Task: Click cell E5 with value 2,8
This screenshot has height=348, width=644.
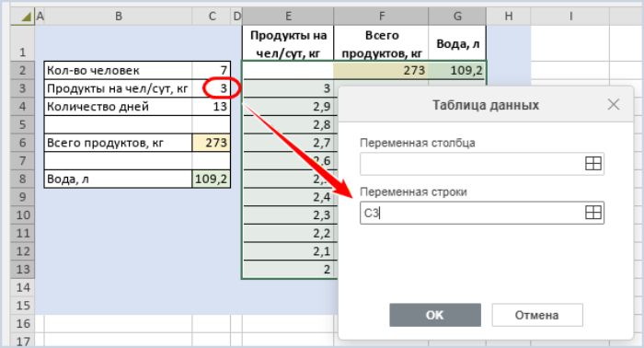Action: click(x=288, y=124)
